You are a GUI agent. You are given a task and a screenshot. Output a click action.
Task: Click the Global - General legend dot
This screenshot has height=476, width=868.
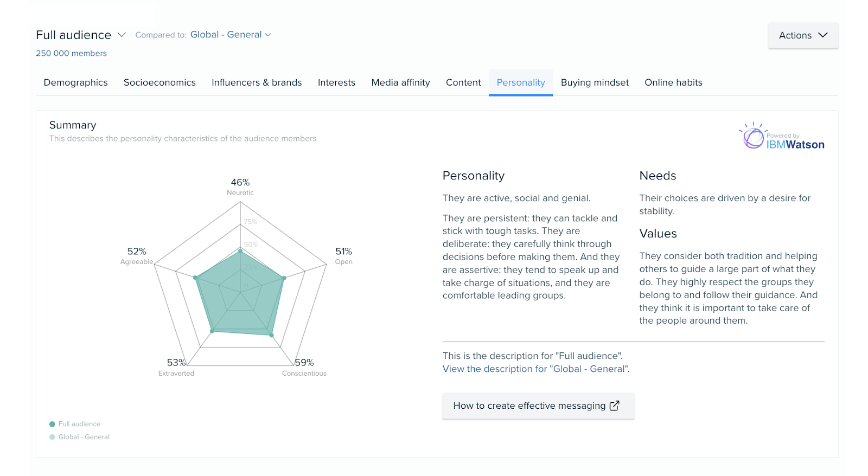click(52, 436)
